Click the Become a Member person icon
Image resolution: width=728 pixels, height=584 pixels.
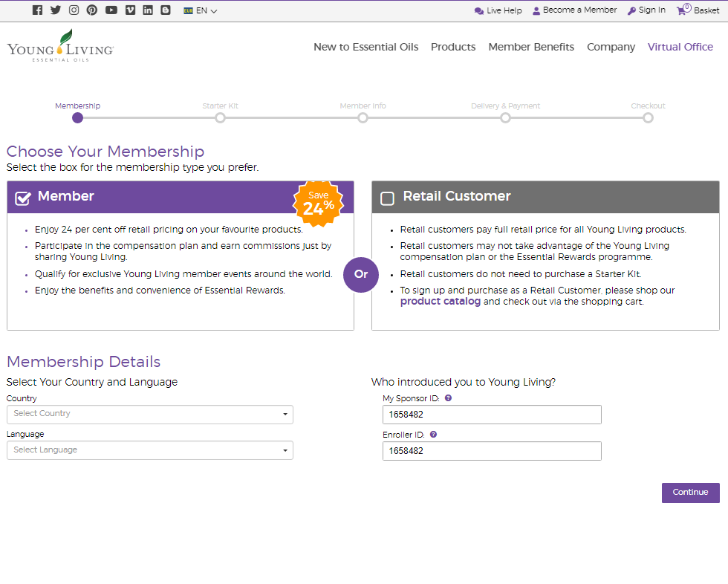536,10
